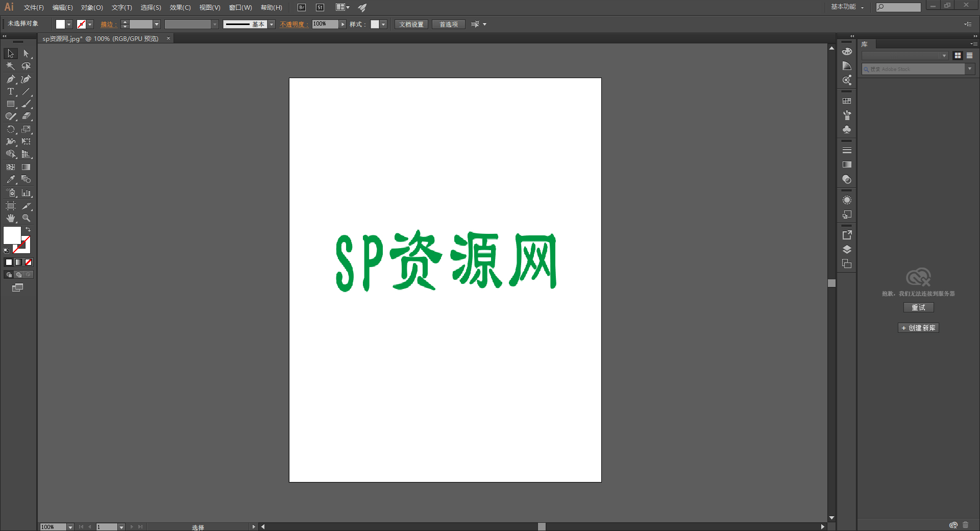Select the Pen tool
Screen dimensions: 980x531
point(11,79)
